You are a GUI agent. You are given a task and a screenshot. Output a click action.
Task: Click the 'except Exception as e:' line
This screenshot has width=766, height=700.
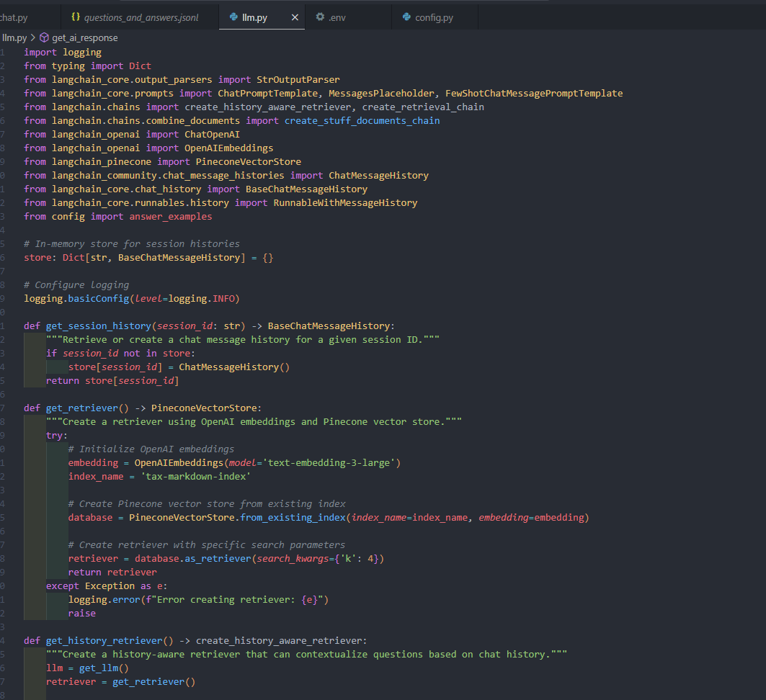coord(107,585)
